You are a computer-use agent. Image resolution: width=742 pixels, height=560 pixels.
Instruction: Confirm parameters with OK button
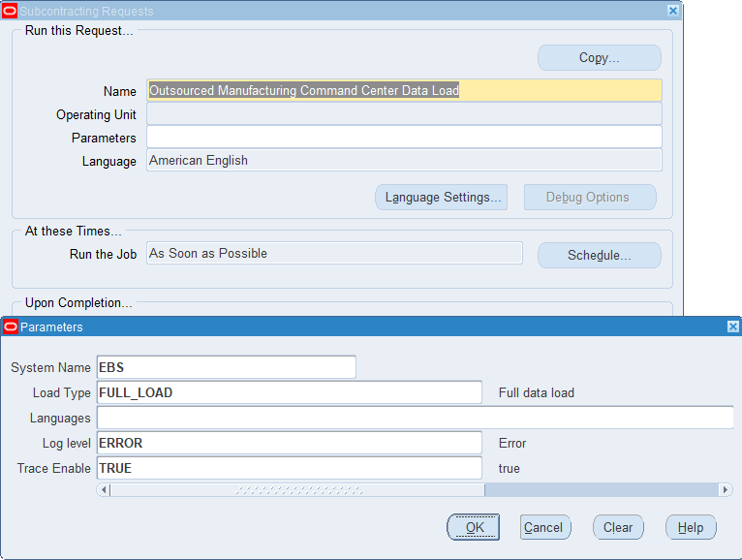coord(474,527)
